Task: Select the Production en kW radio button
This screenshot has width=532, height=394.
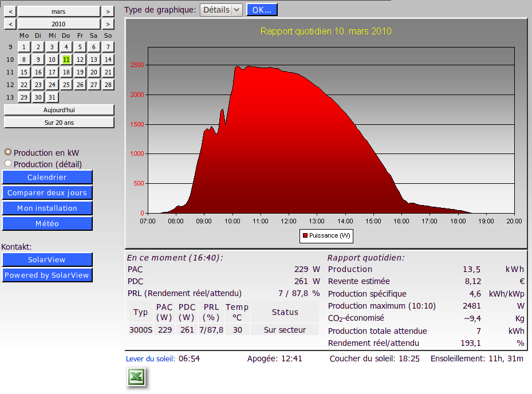Action: (8, 152)
